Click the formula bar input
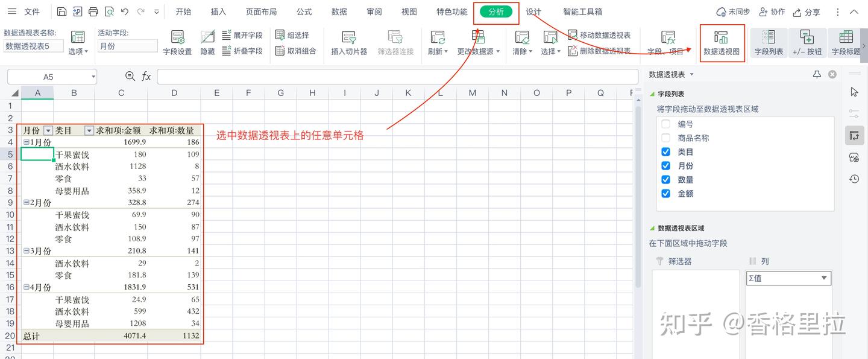The height and width of the screenshot is (359, 868). coord(397,77)
